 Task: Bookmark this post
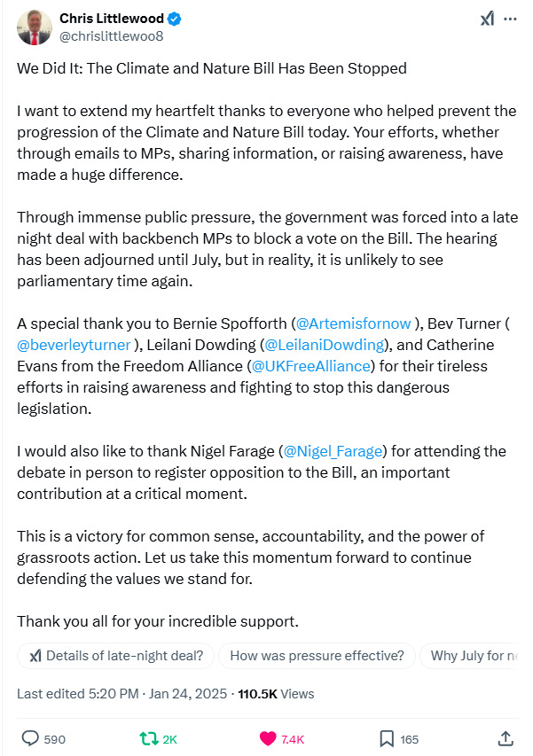(x=388, y=737)
